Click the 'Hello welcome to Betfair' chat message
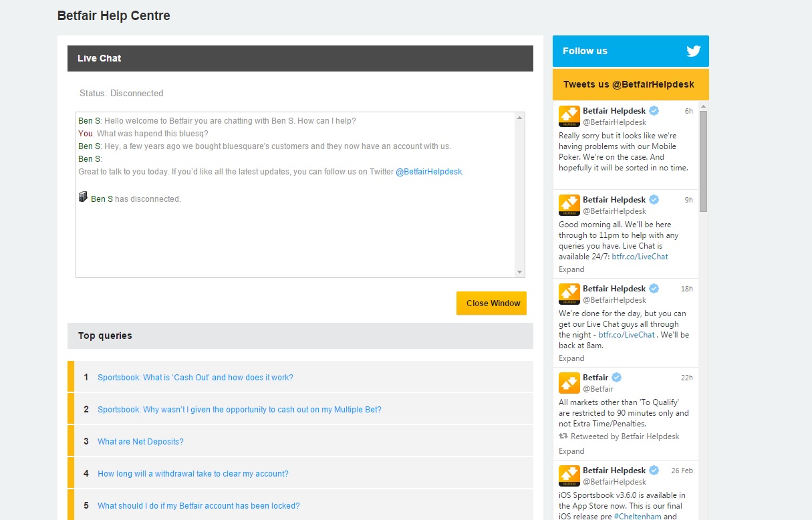Screen dimensions: 812x520 [231, 121]
